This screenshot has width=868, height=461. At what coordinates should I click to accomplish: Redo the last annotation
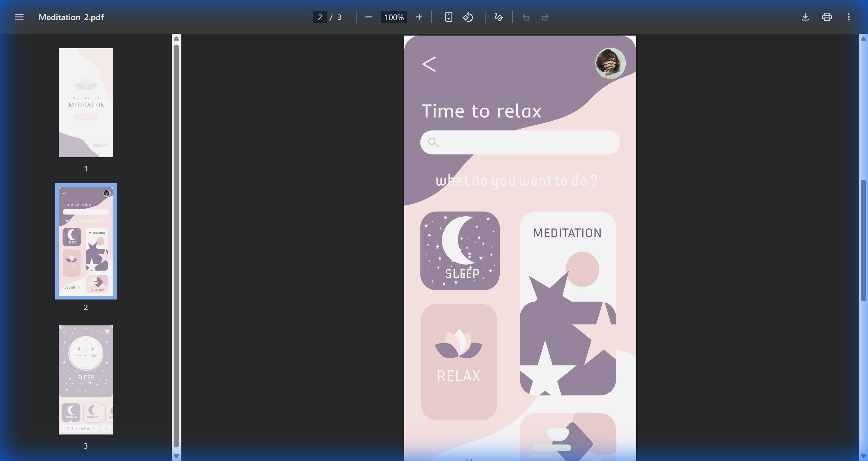point(545,17)
